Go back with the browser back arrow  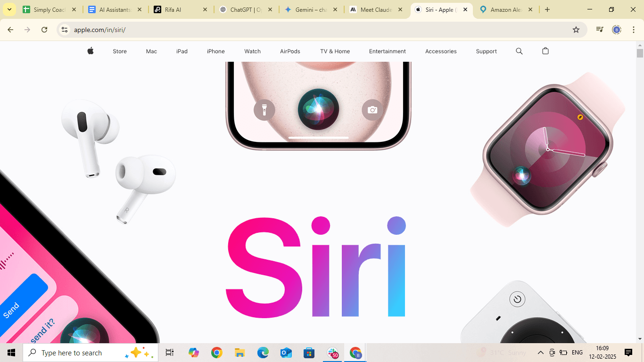10,30
